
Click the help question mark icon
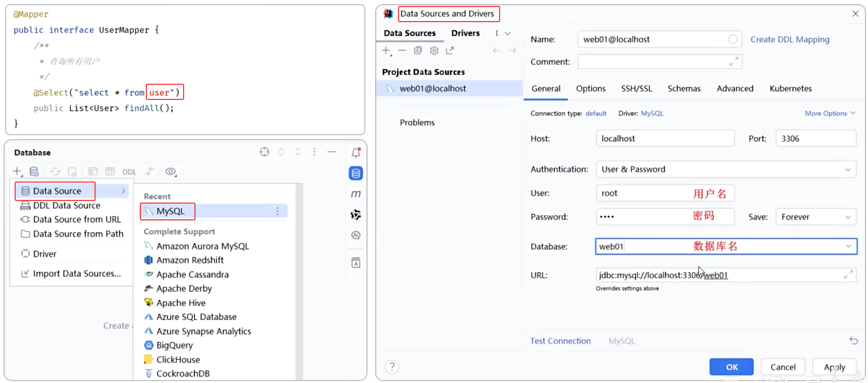[x=392, y=367]
